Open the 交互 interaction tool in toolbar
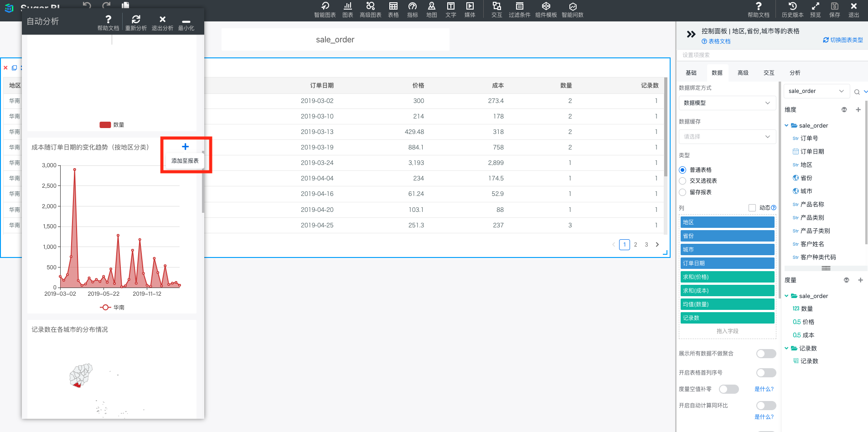This screenshot has width=868, height=432. click(x=496, y=10)
